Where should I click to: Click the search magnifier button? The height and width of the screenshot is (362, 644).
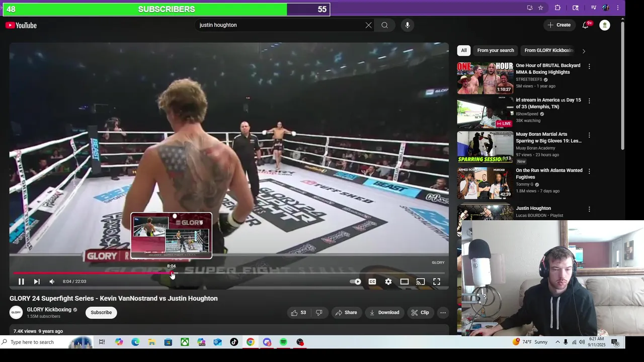click(x=384, y=25)
